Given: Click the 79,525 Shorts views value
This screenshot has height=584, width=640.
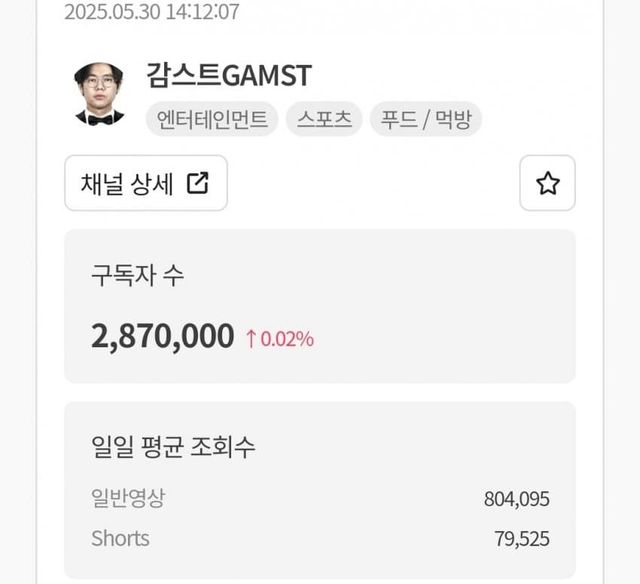Looking at the screenshot, I should pyautogui.click(x=521, y=539).
